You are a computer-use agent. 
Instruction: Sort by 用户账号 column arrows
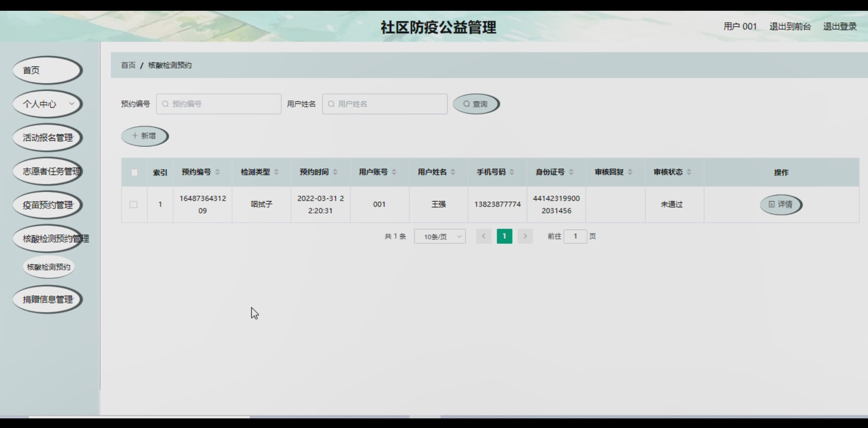394,172
